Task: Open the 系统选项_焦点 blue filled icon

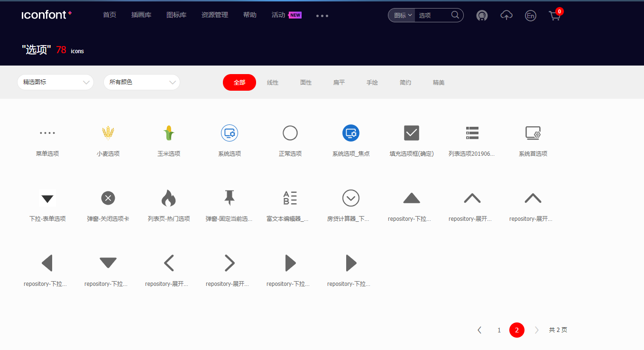Action: coord(351,133)
